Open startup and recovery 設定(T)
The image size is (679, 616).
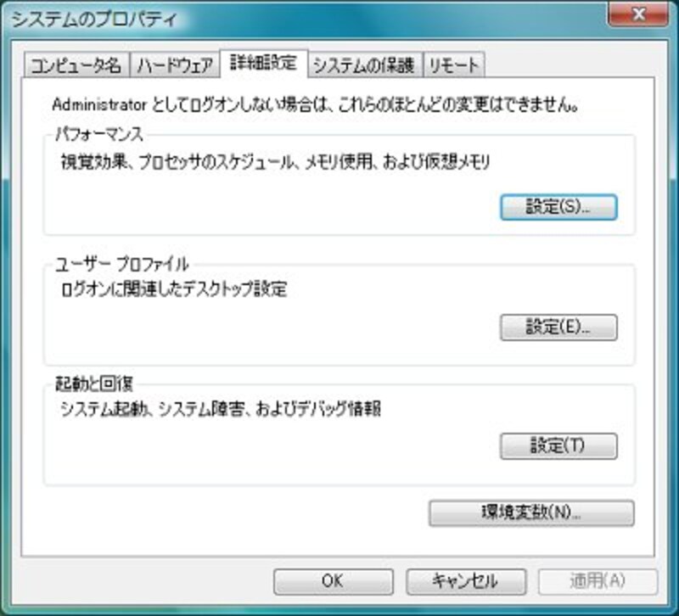coord(558,445)
